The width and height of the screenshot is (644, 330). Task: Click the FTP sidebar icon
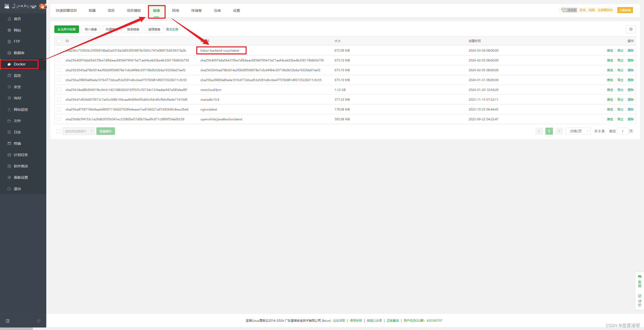(x=9, y=42)
